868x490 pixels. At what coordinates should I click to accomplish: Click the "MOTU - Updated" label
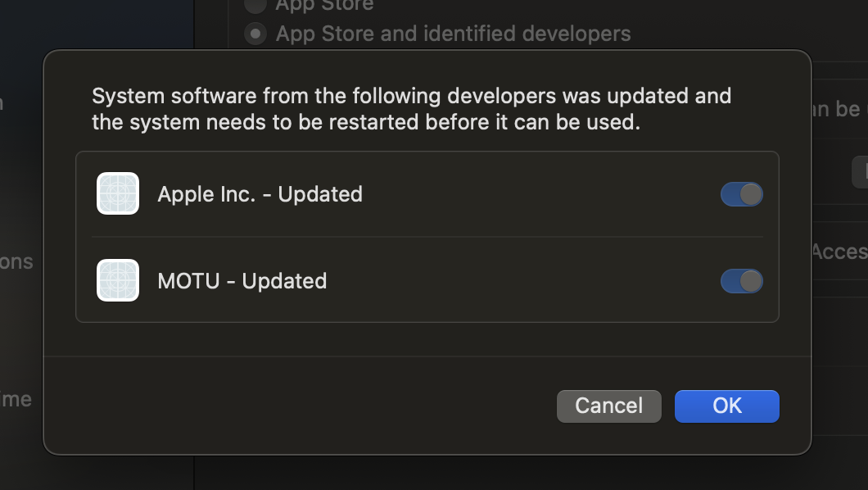click(242, 281)
